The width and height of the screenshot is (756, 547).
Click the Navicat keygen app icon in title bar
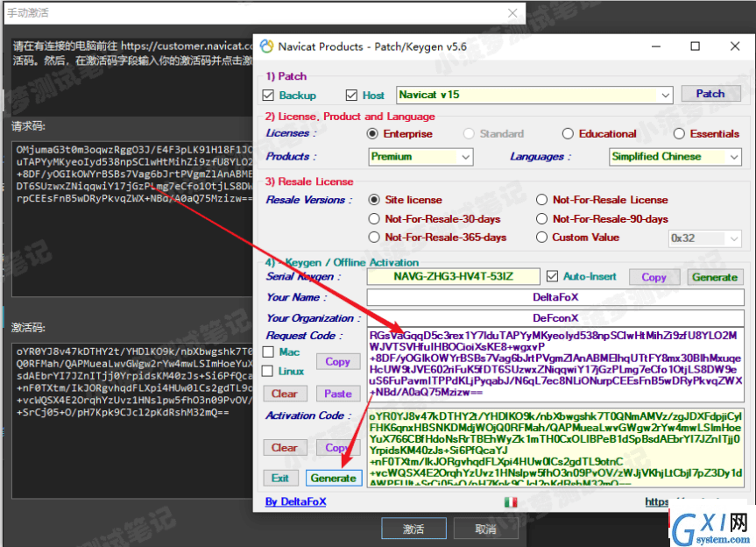(266, 46)
